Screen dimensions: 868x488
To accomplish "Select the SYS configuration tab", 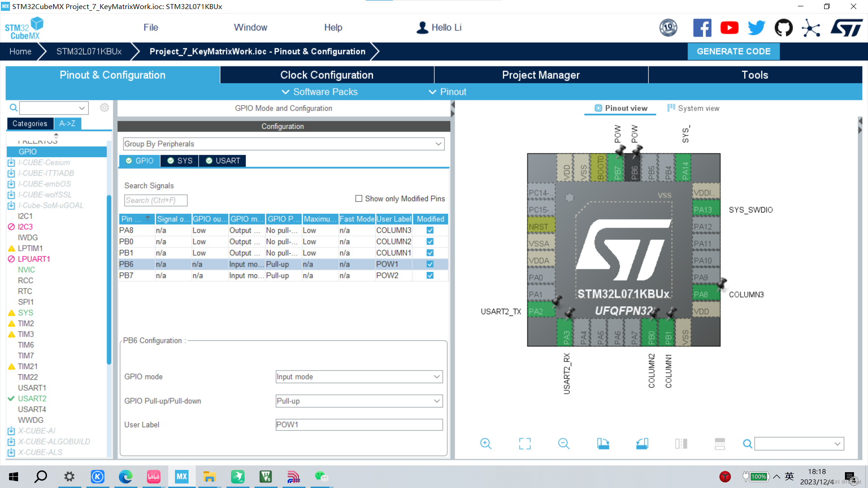I will [x=180, y=161].
